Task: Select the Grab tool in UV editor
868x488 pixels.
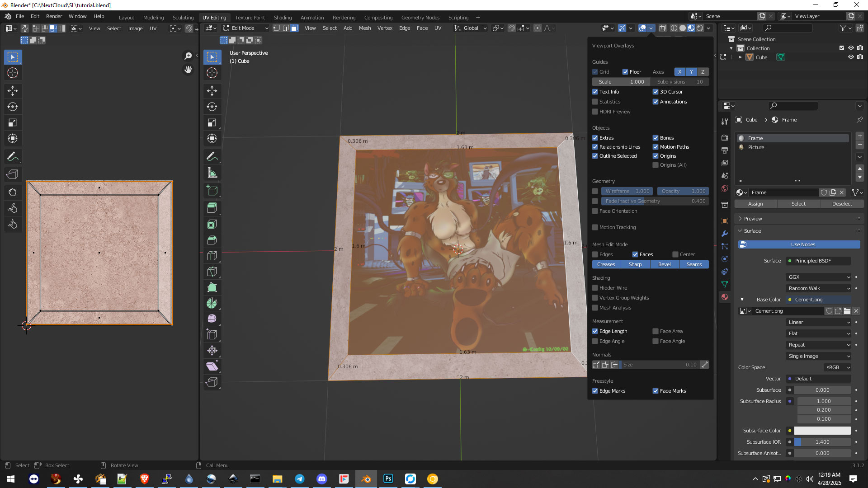Action: click(x=13, y=192)
